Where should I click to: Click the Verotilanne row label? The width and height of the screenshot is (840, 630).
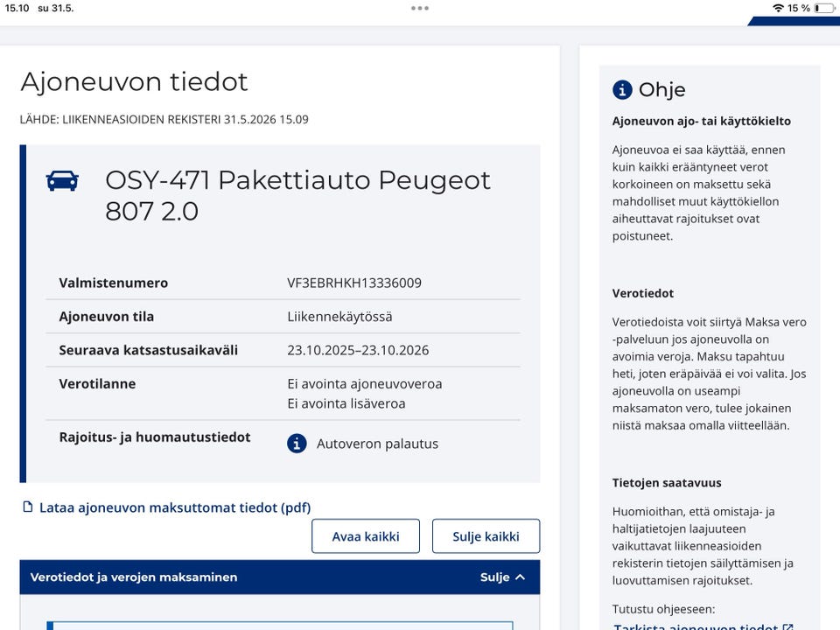tap(97, 383)
